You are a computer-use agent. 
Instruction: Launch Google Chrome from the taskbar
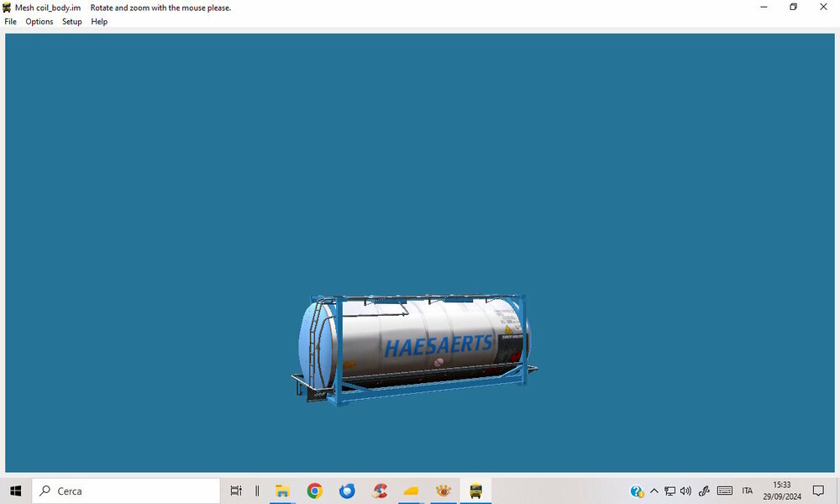[x=315, y=491]
